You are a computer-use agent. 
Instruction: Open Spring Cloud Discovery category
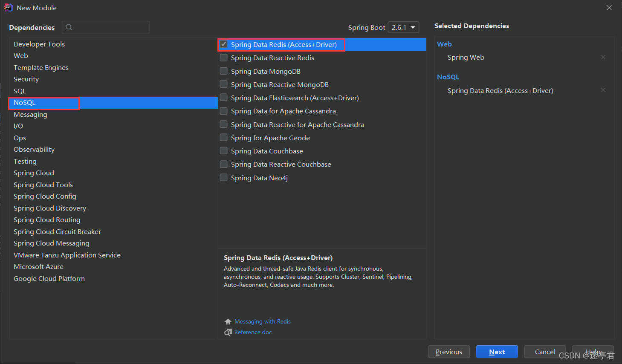click(x=113, y=208)
